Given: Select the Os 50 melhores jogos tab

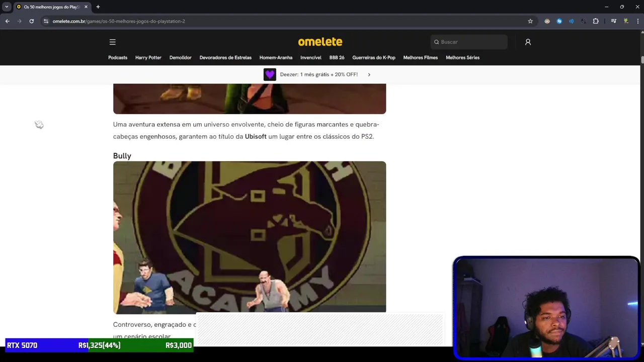Looking at the screenshot, I should [52, 7].
